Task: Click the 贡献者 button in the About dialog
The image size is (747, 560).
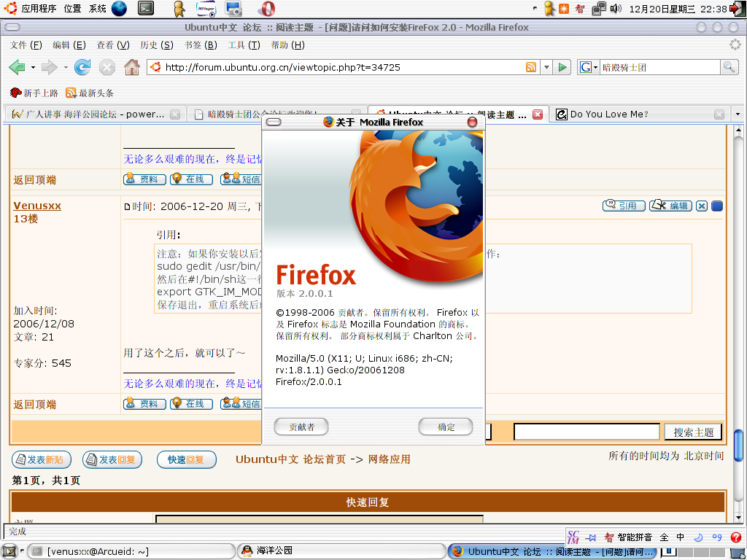Action: coord(301,427)
